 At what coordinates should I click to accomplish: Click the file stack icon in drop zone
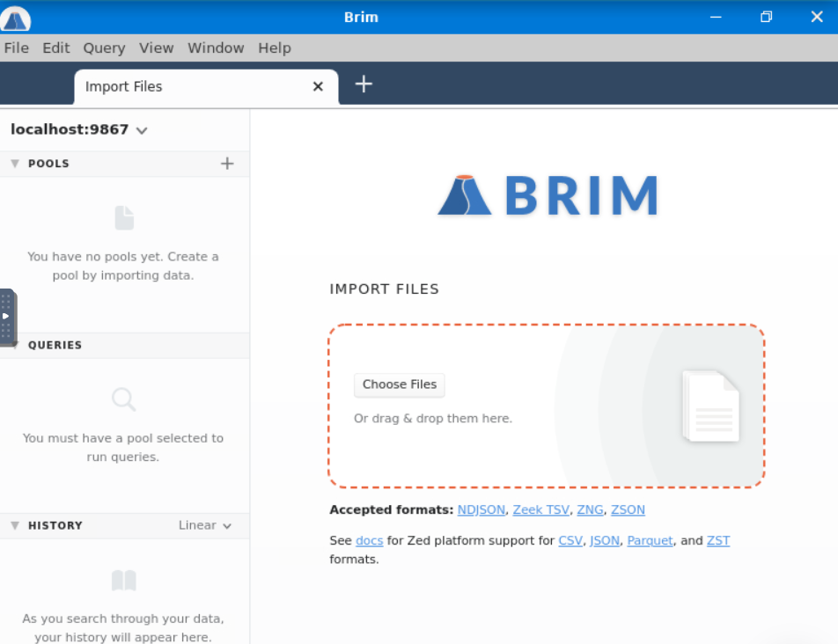711,406
